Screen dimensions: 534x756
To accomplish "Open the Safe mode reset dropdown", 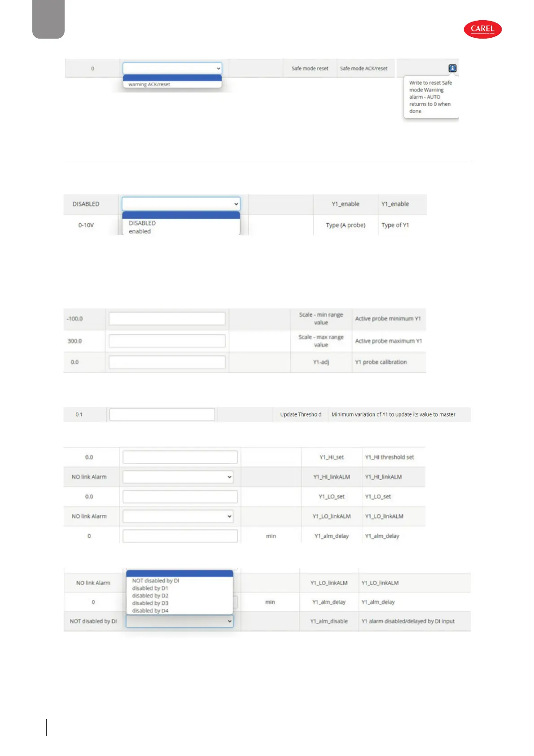I will (172, 69).
